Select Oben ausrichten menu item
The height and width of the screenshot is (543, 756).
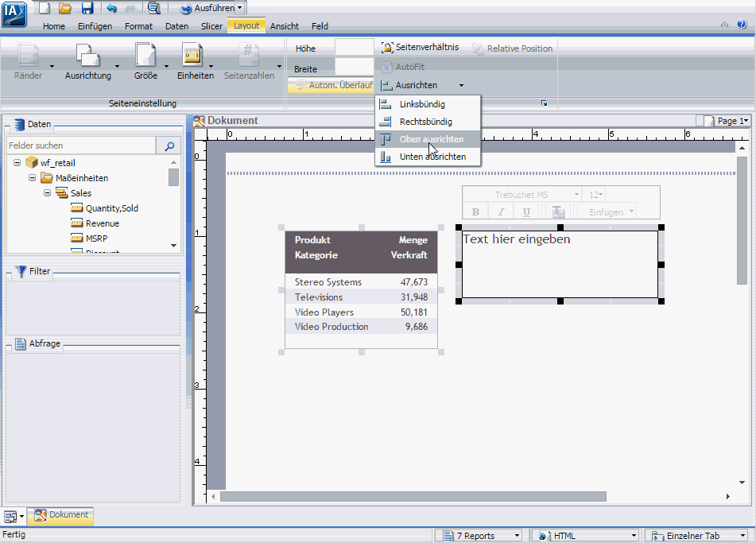(x=428, y=139)
